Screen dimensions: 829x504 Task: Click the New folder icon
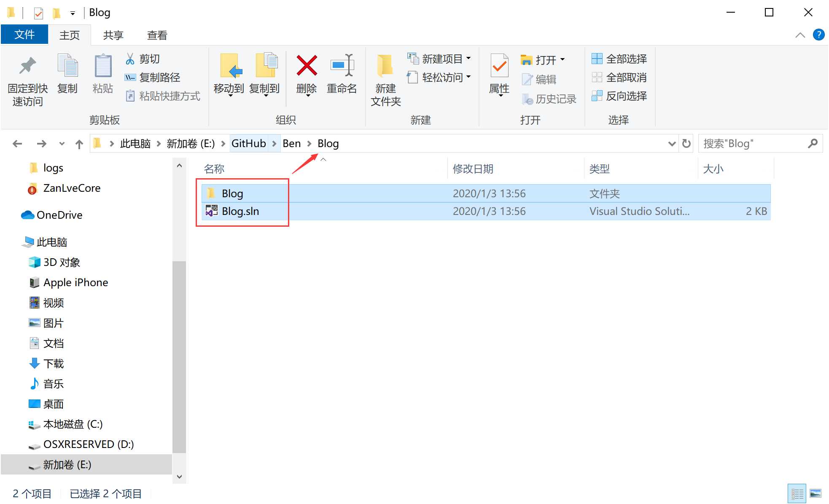(x=385, y=66)
